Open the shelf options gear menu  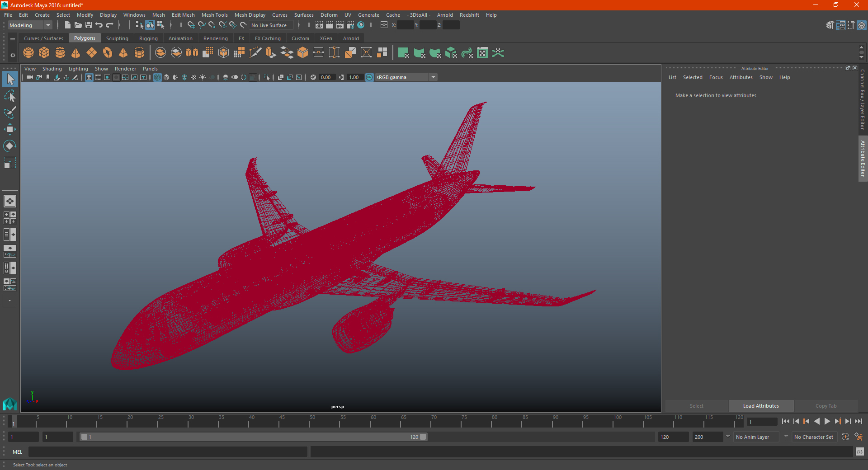13,56
